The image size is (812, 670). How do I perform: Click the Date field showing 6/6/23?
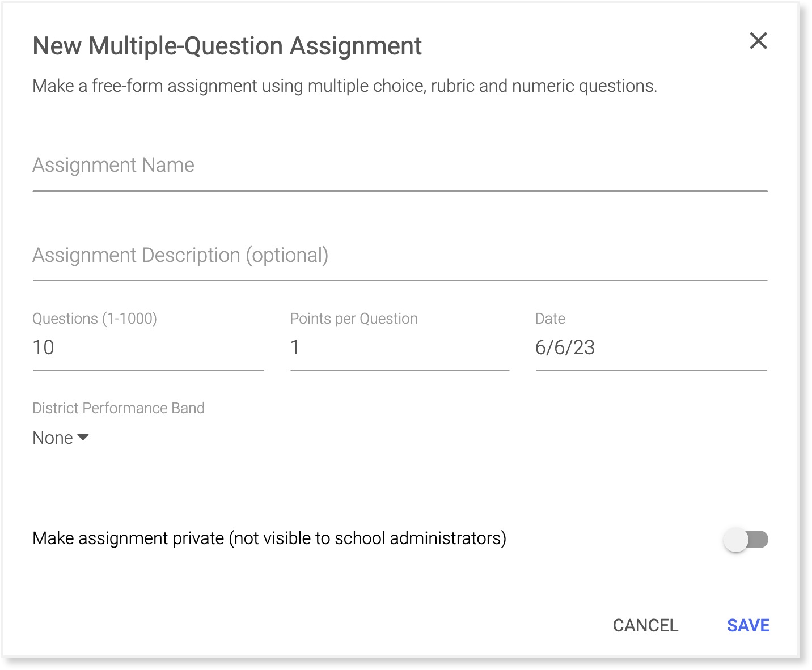(x=649, y=349)
